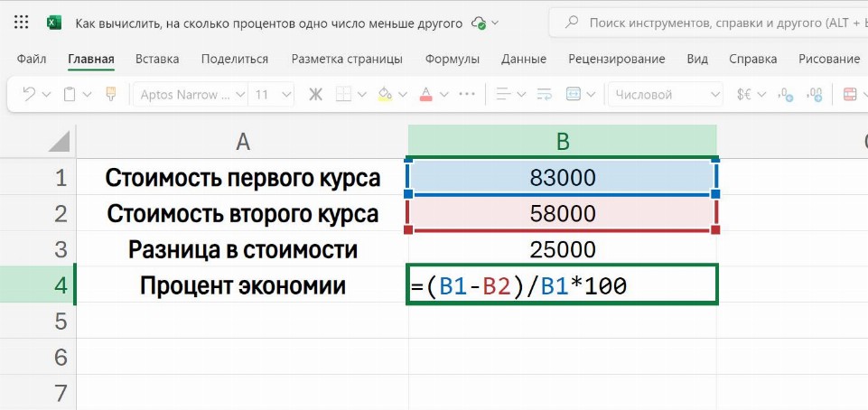Open the Числовой number format dropdown
This screenshot has width=868, height=410.
[667, 94]
